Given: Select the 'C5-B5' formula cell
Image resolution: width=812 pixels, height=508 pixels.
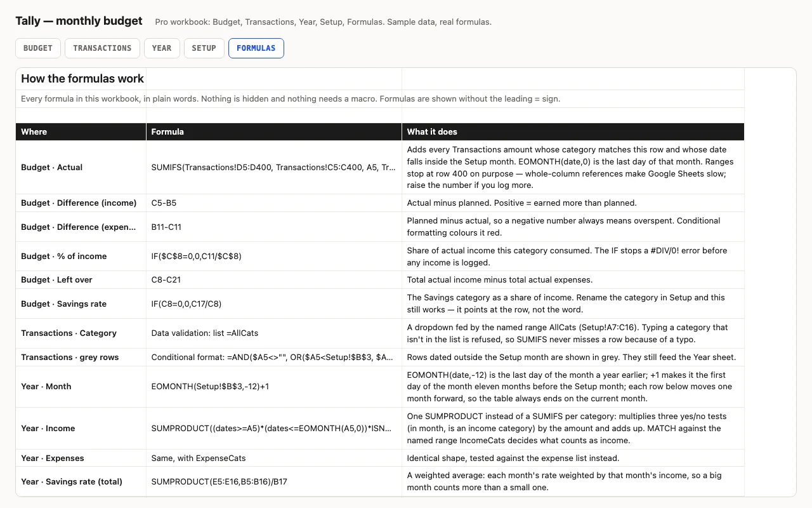Looking at the screenshot, I should click(274, 203).
